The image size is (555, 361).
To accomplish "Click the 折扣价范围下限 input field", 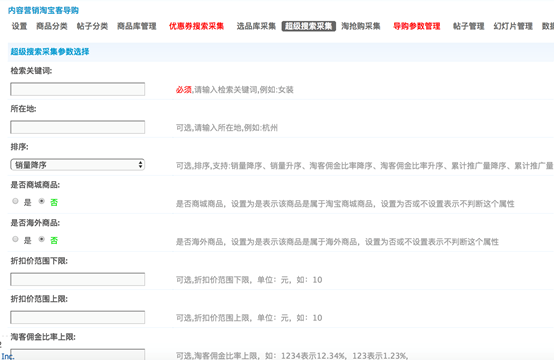I will (78, 279).
